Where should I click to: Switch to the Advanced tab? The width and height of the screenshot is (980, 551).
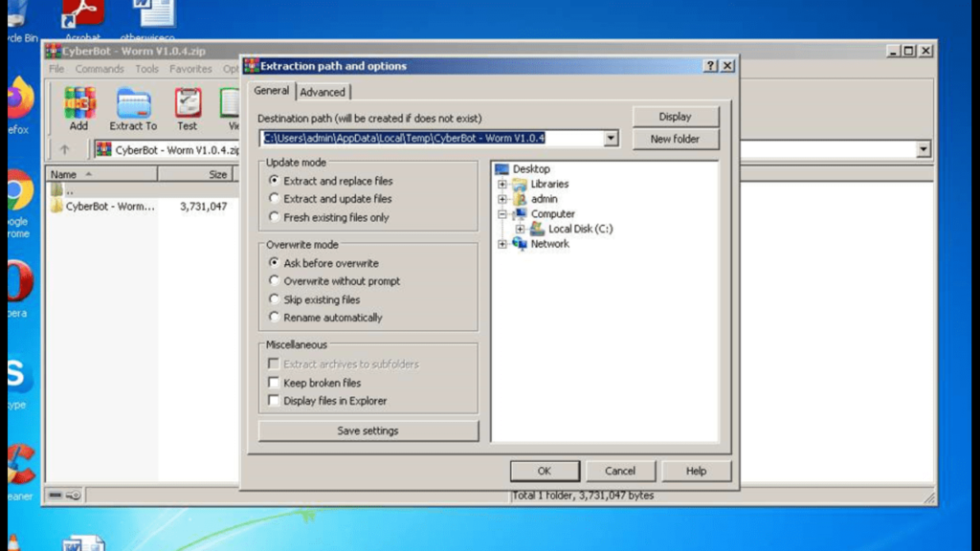pos(323,92)
